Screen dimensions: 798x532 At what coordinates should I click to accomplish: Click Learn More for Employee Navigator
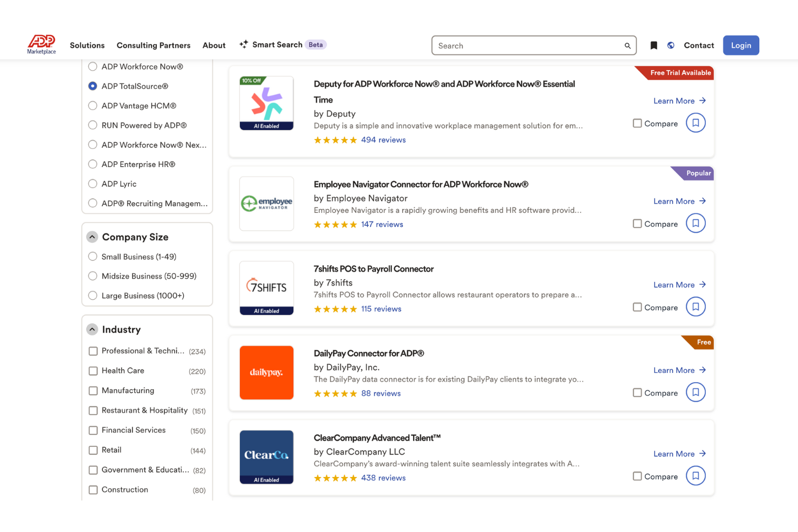679,201
